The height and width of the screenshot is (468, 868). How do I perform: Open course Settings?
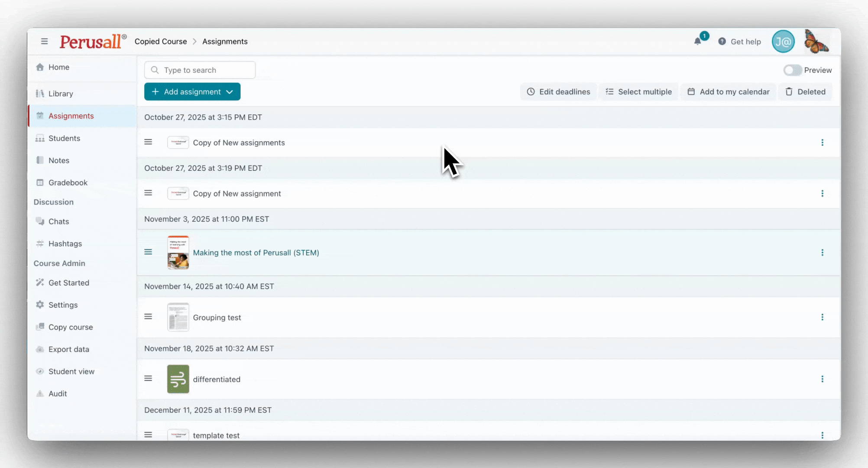pos(63,305)
